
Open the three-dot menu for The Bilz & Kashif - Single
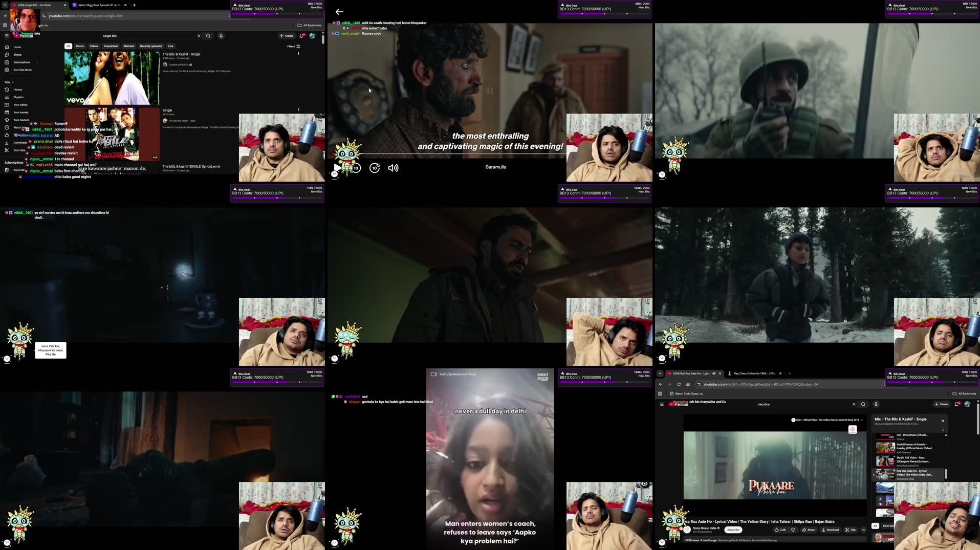pos(298,54)
